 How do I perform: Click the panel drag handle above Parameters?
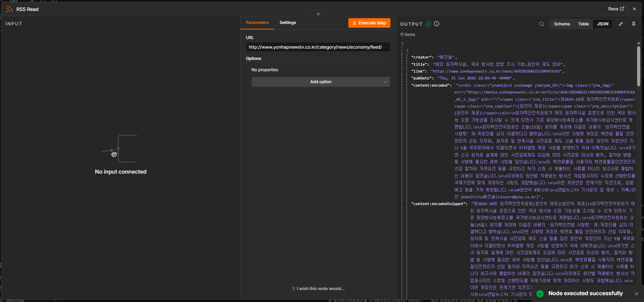(318, 14)
